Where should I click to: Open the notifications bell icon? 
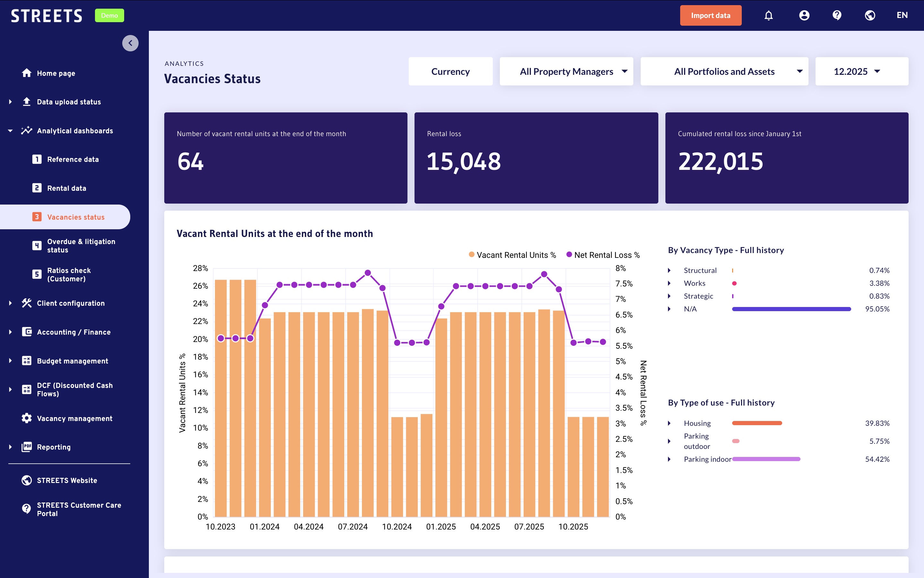[x=769, y=15]
